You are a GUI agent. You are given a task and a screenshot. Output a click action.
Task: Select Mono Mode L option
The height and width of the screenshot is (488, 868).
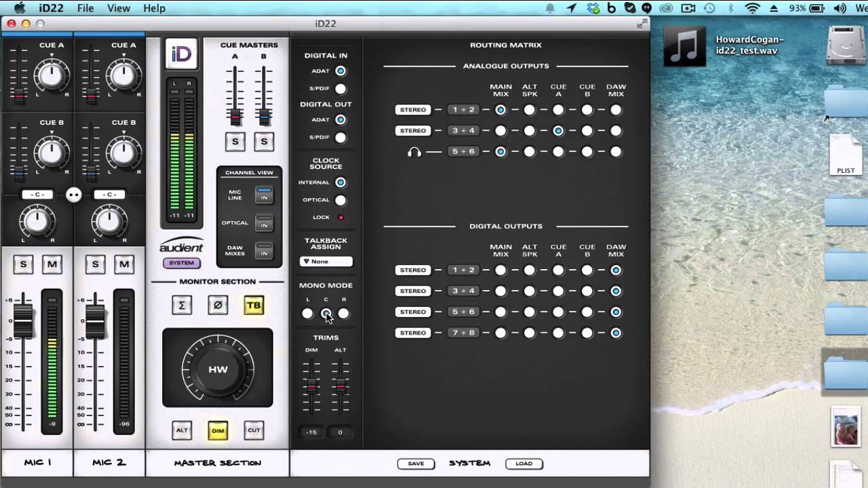tap(308, 313)
